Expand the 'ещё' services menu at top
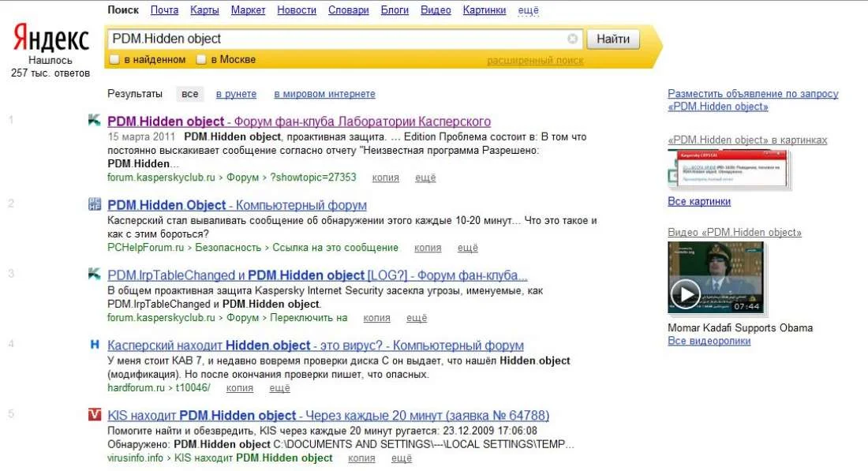Viewport: 868px width, 471px height. (x=528, y=10)
